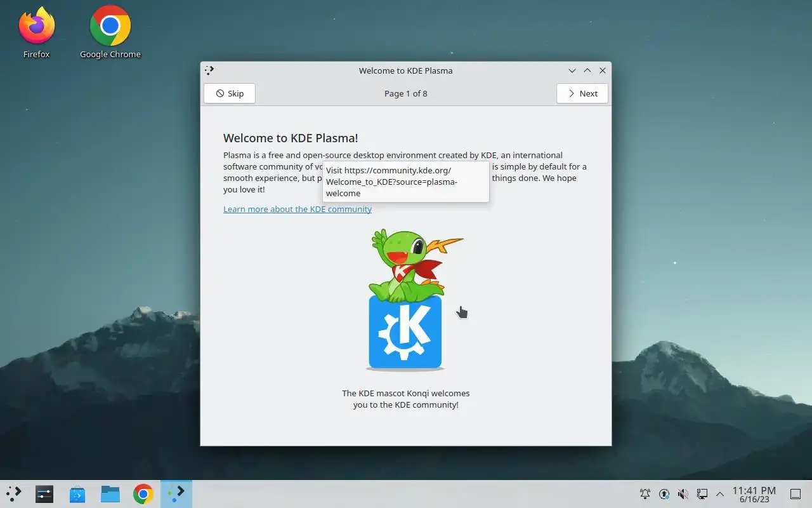Screen dimensions: 812x508
Task: Open the network connections tray icon
Action: coord(702,494)
